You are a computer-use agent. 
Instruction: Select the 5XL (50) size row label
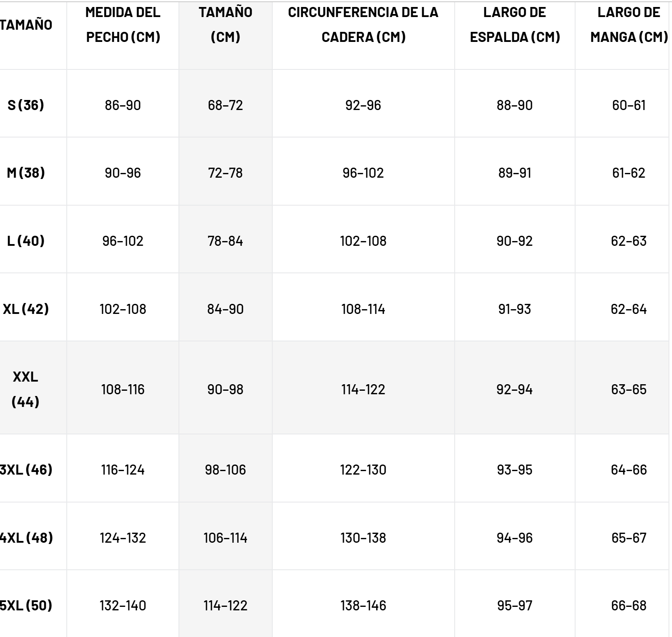pyautogui.click(x=26, y=606)
